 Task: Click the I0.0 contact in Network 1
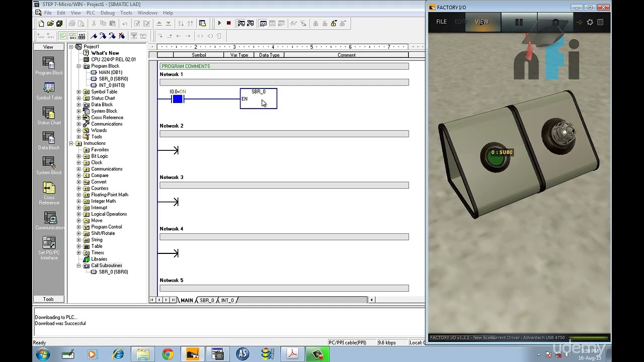(x=178, y=99)
